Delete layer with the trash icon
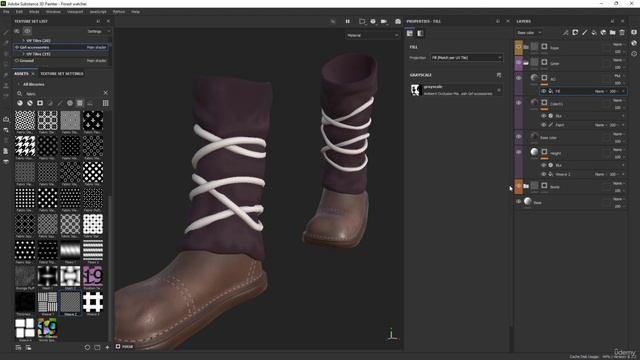 coord(622,33)
